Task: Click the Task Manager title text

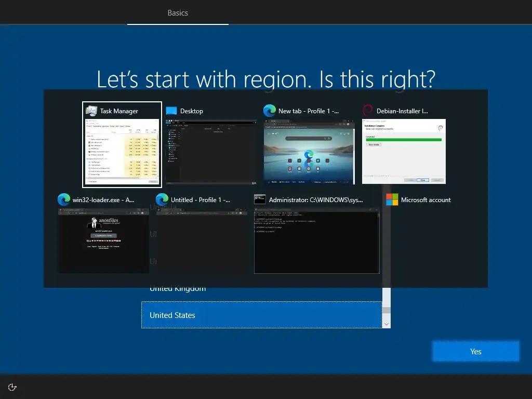Action: [x=119, y=111]
